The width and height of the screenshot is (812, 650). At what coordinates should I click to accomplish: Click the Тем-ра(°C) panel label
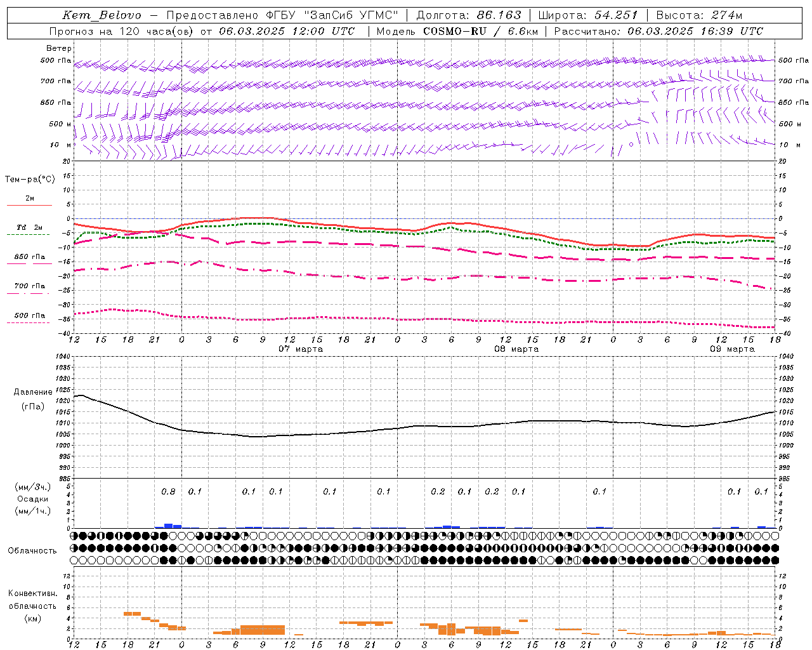(x=30, y=180)
